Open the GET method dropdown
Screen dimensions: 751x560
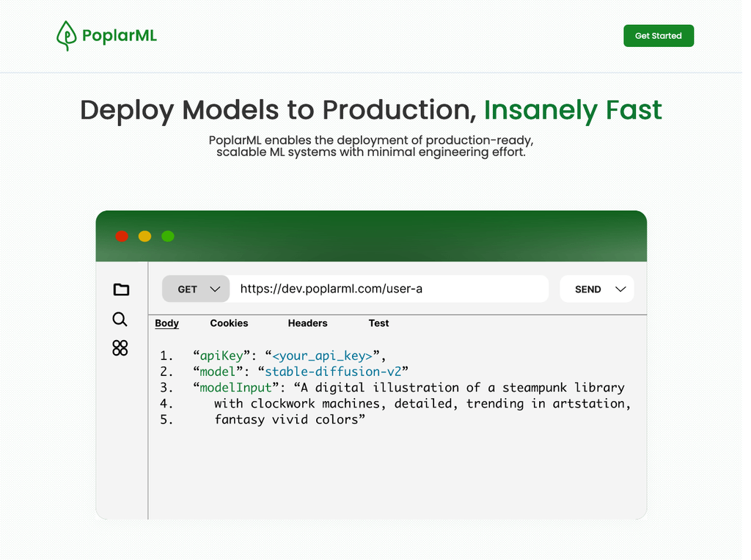[x=196, y=289]
